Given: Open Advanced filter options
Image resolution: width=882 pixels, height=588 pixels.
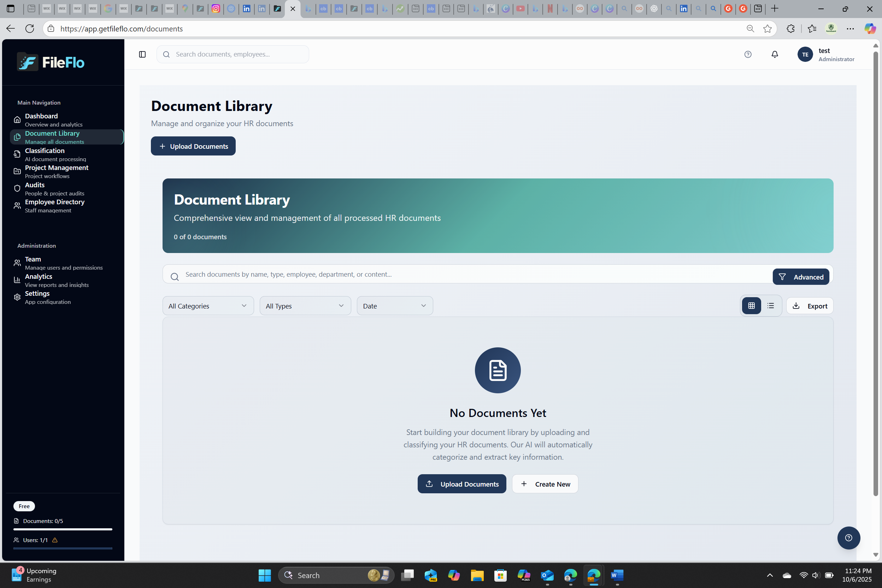Looking at the screenshot, I should 800,277.
